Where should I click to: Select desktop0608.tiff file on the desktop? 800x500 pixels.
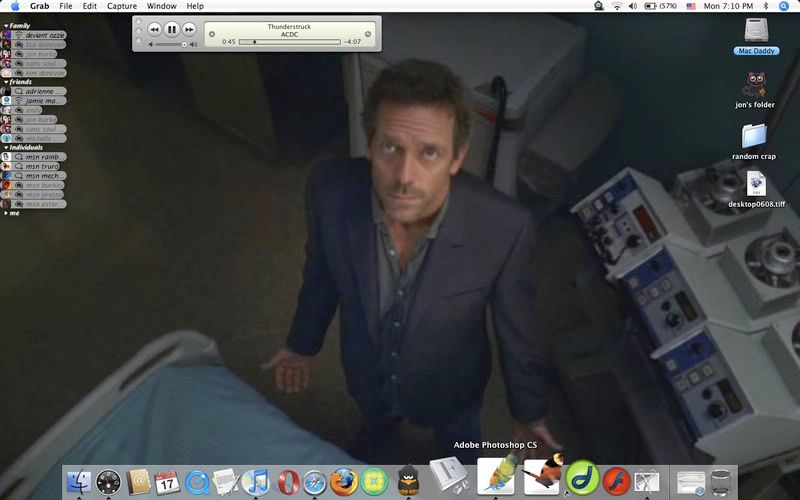pyautogui.click(x=757, y=189)
